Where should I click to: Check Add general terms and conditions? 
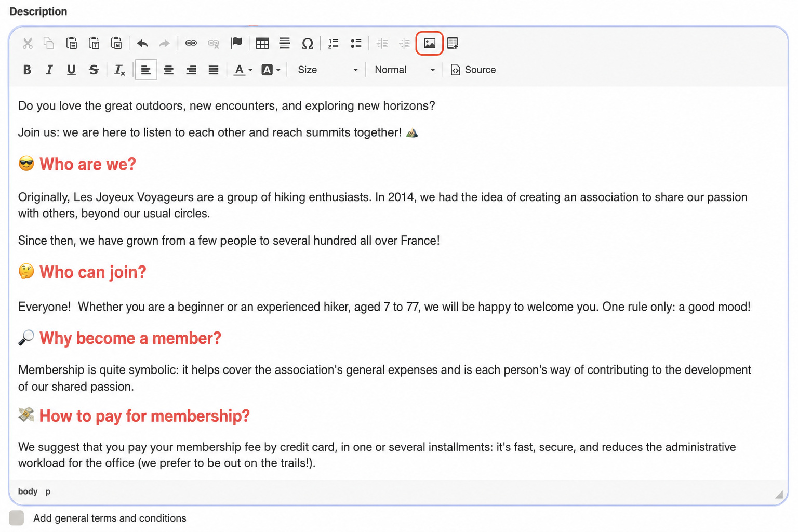click(x=17, y=518)
